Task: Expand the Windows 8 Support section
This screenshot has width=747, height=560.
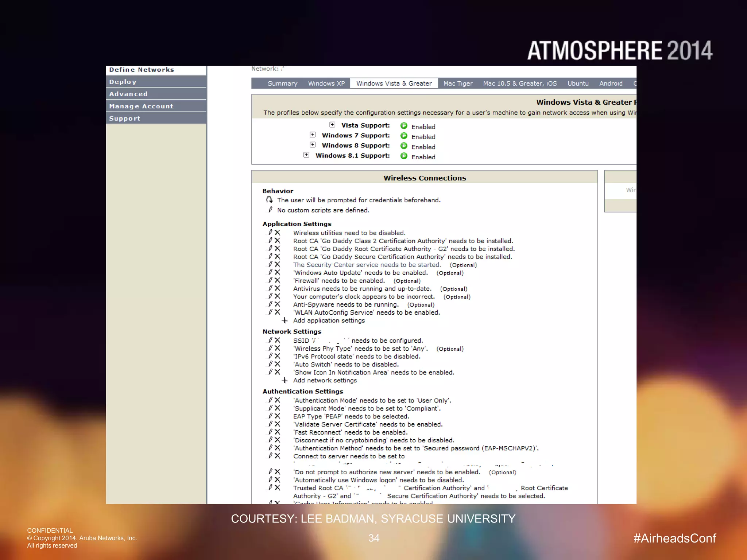Action: tap(313, 145)
